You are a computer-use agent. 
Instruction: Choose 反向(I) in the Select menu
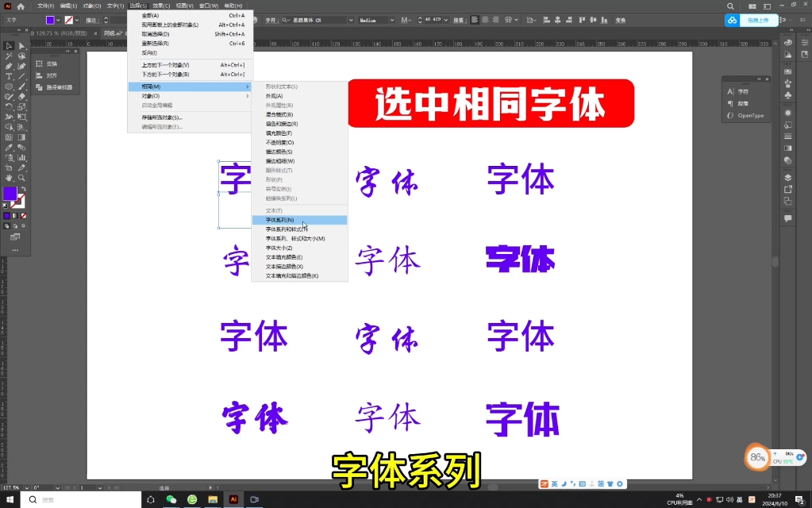pyautogui.click(x=190, y=53)
